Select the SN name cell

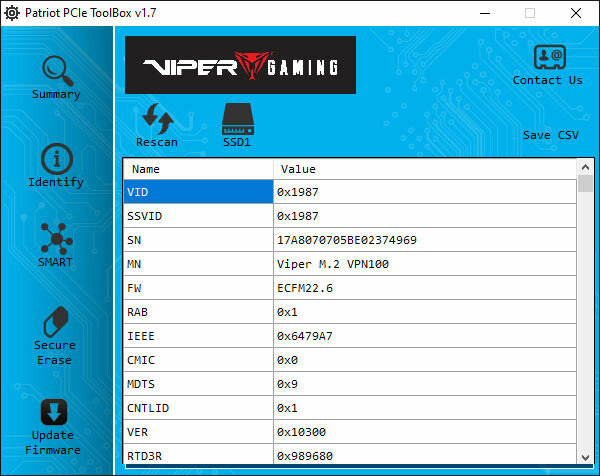click(x=199, y=240)
